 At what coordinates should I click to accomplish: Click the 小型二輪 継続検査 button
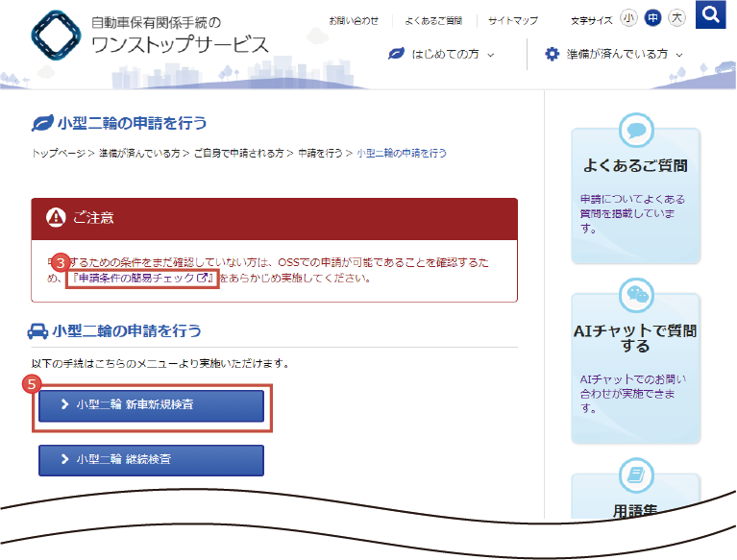152,460
